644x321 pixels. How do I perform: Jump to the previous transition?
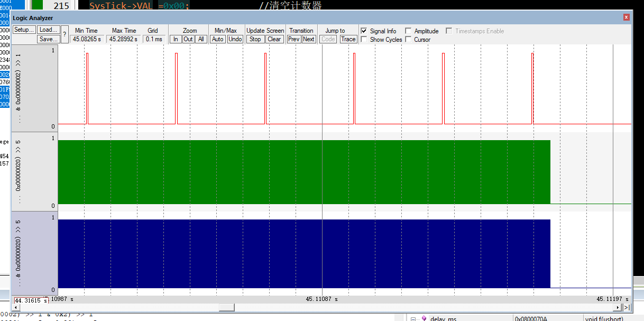293,39
